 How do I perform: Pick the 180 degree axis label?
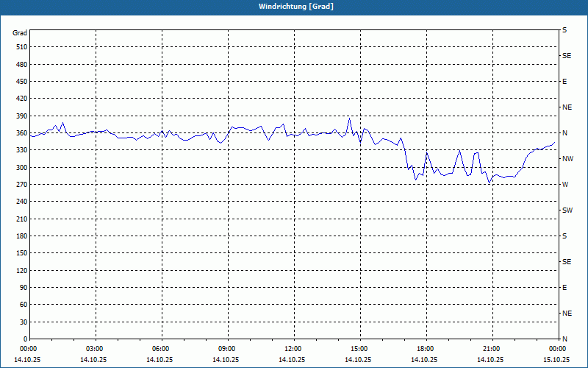pyautogui.click(x=22, y=236)
